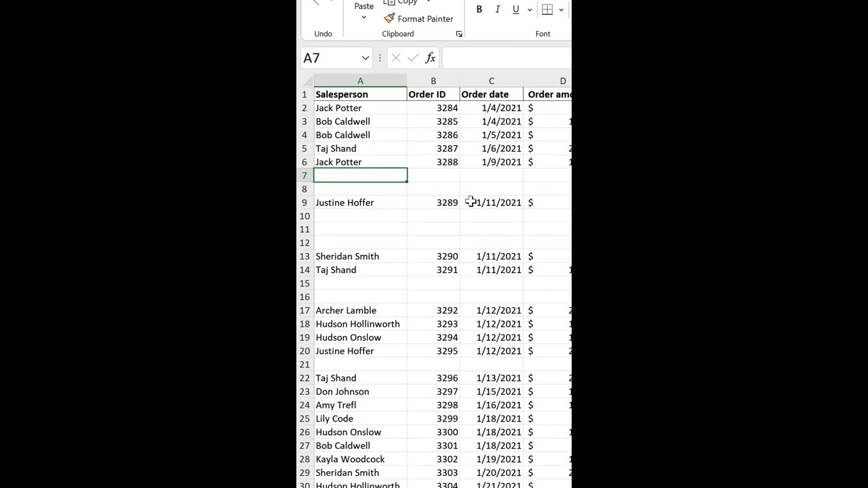Select row 1 header
Viewport: 868px width, 488px height.
(304, 95)
